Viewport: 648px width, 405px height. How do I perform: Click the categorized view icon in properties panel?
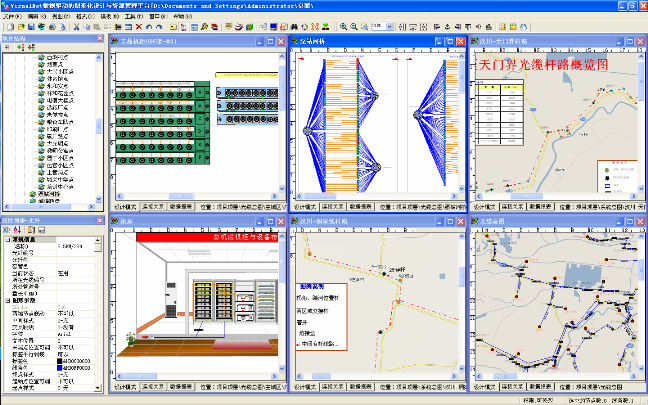6,228
